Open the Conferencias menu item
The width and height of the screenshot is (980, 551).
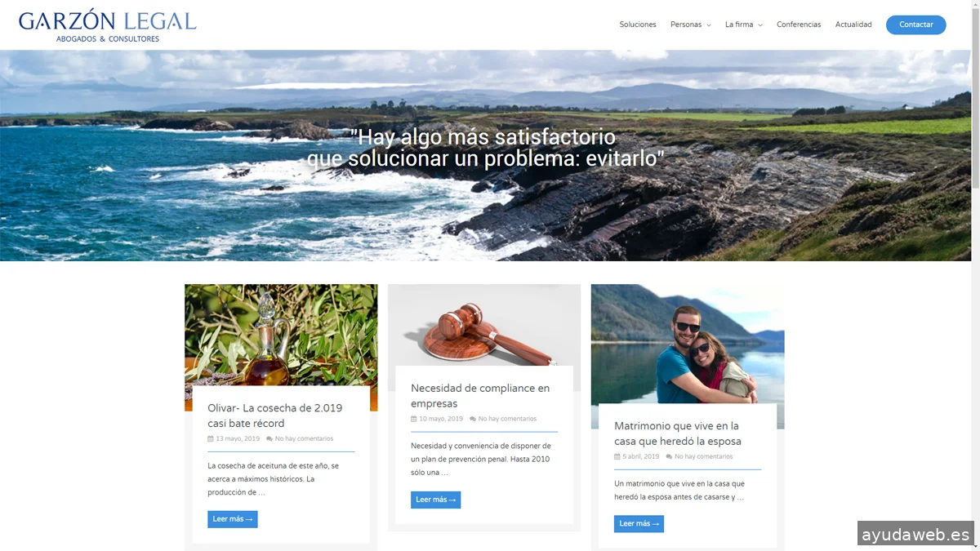coord(799,24)
